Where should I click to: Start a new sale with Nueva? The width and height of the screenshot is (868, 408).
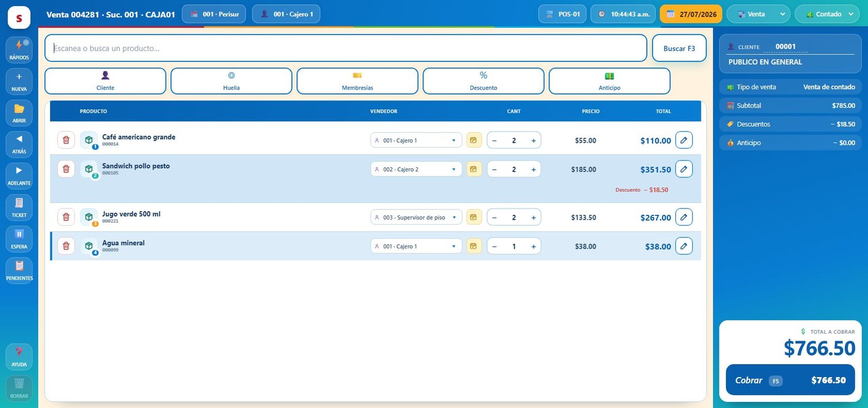[19, 81]
